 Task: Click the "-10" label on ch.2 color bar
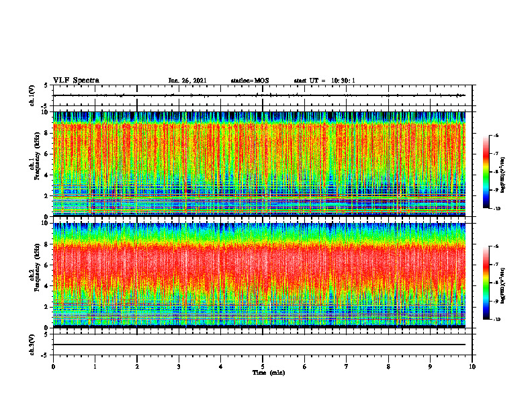pyautogui.click(x=496, y=320)
